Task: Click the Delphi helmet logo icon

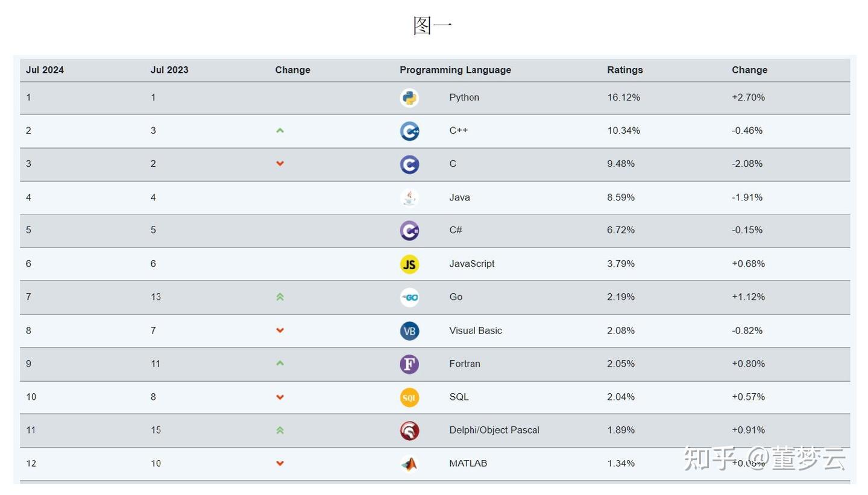Action: pos(409,431)
